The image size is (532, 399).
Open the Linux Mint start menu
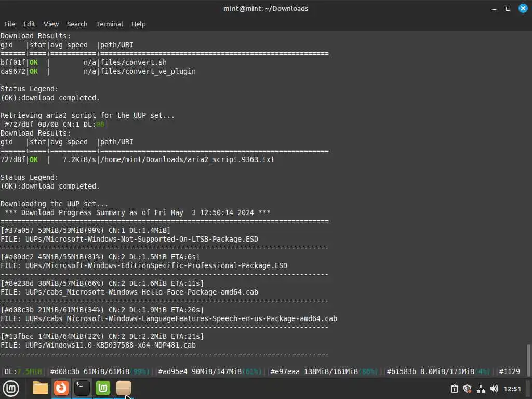(11, 389)
